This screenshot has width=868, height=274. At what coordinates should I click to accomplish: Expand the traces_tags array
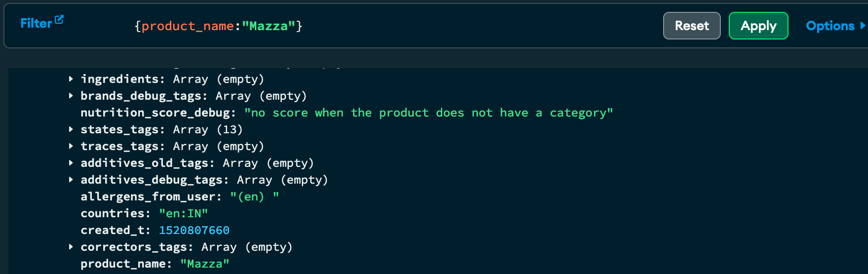point(71,146)
